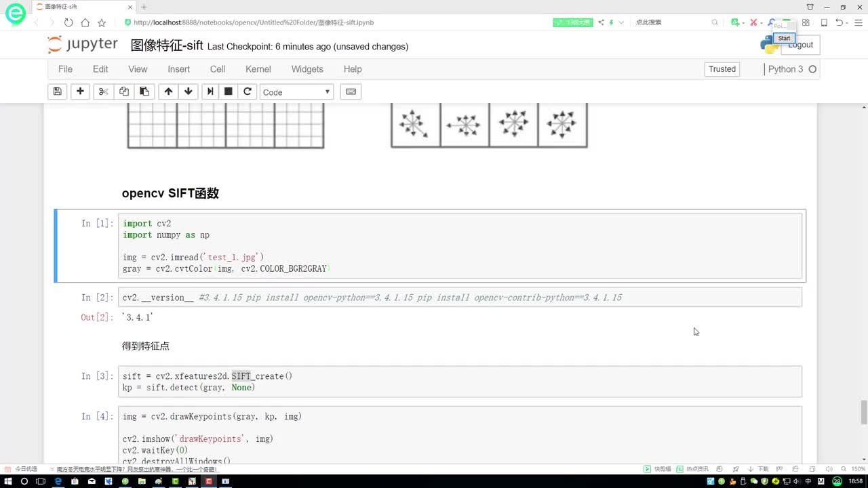Cut selected cells with scissors icon

tap(103, 91)
